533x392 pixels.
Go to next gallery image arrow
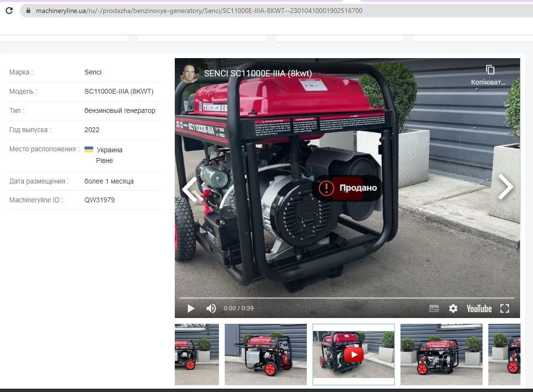(x=506, y=186)
